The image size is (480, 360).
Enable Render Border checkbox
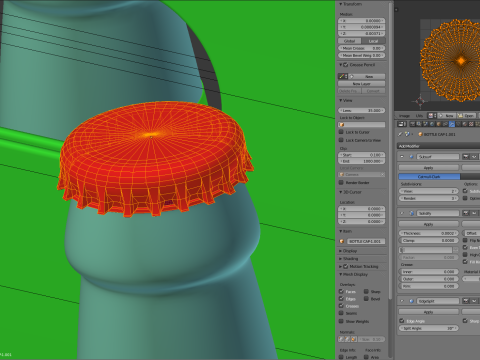341,183
